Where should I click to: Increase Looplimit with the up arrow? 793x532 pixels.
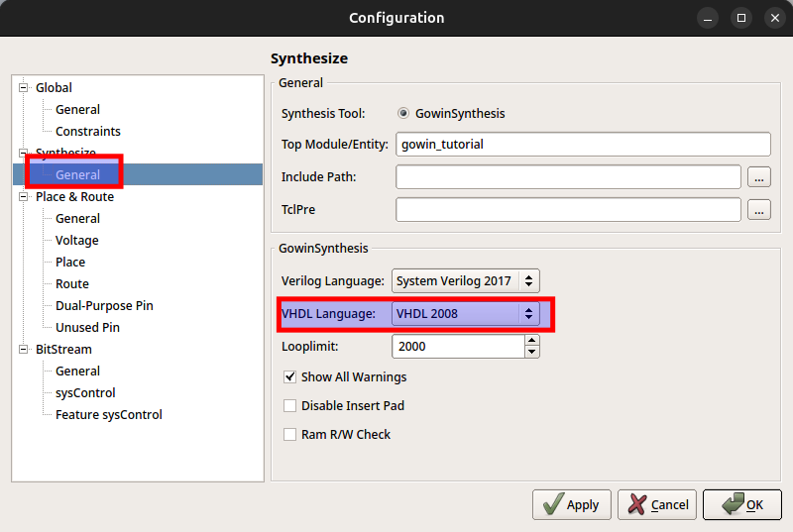531,341
